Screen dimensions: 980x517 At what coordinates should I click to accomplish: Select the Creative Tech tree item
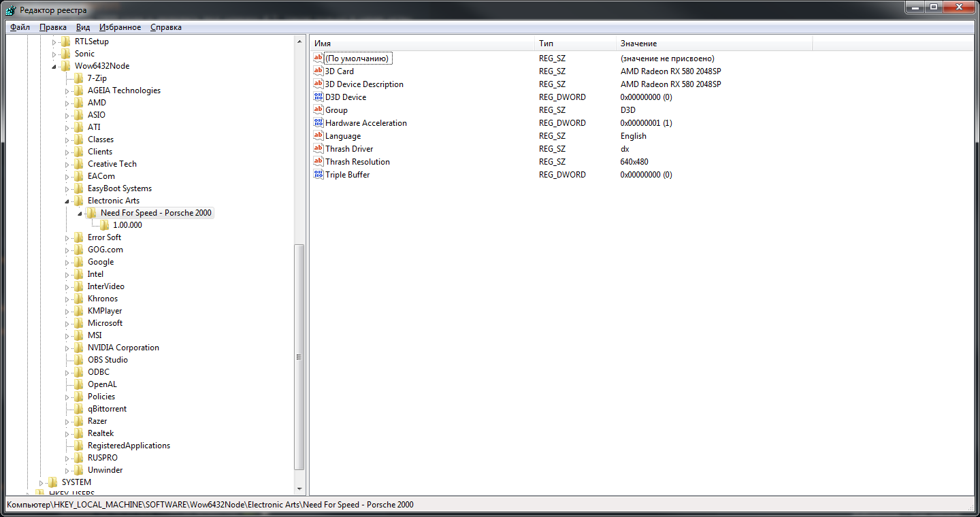[x=112, y=164]
